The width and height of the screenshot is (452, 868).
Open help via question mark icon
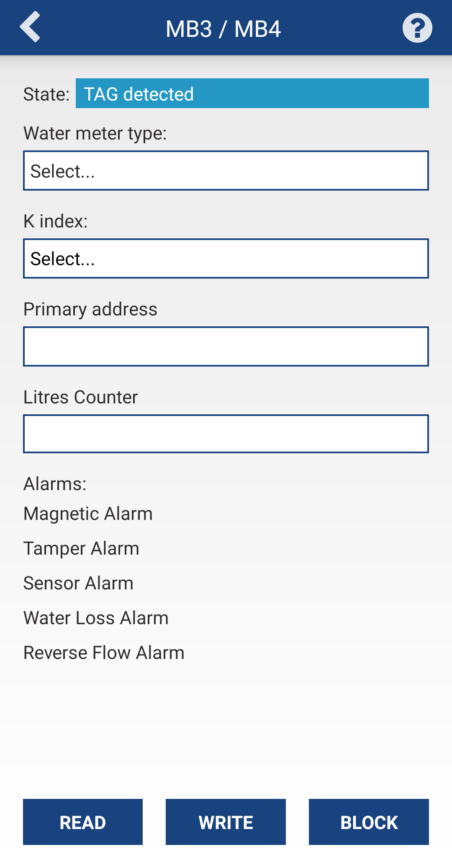click(x=417, y=28)
